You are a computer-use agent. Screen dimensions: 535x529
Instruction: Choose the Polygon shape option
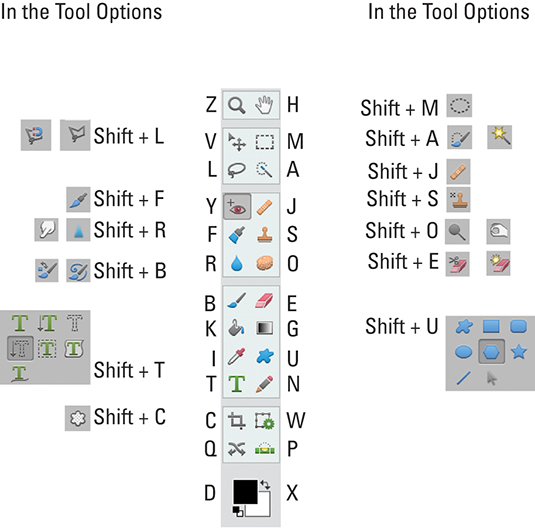click(492, 352)
